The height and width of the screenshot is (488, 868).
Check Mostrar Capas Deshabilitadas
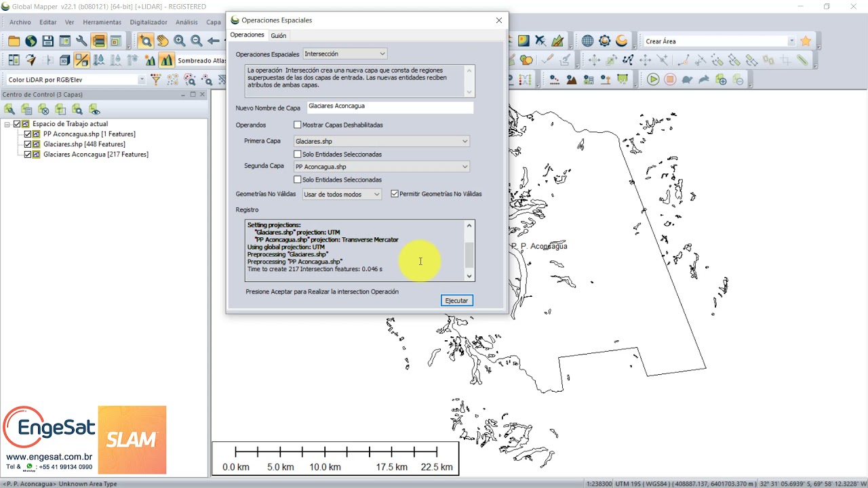tap(298, 125)
